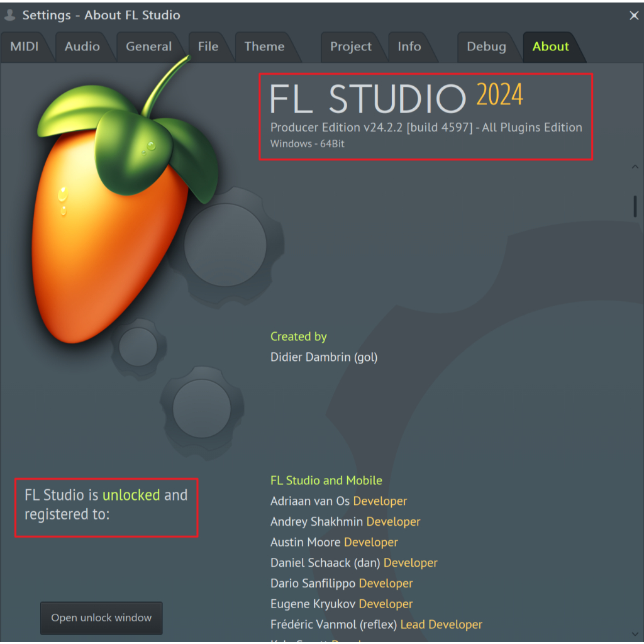Click the green "unlocked" status text
644x644 pixels.
[131, 496]
